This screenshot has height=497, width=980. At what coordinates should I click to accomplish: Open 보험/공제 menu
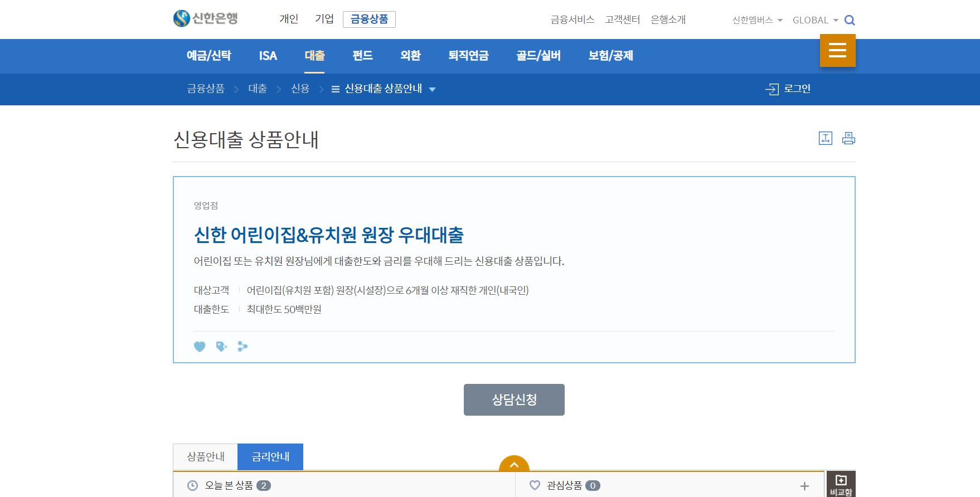pos(611,56)
